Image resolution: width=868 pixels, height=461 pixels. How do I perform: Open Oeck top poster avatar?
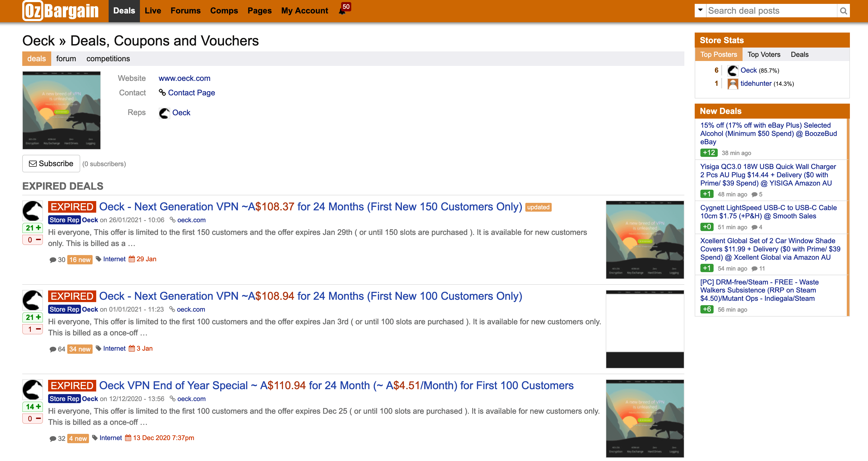[x=732, y=71]
